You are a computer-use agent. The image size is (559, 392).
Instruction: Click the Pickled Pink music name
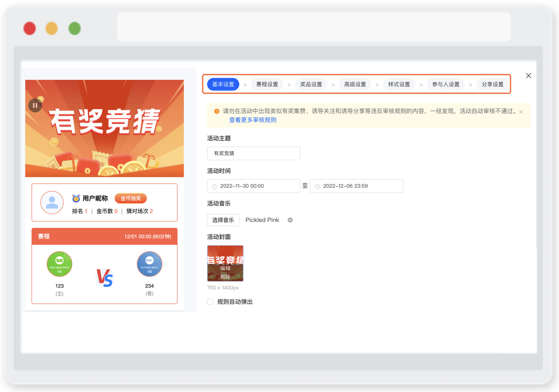tap(262, 220)
